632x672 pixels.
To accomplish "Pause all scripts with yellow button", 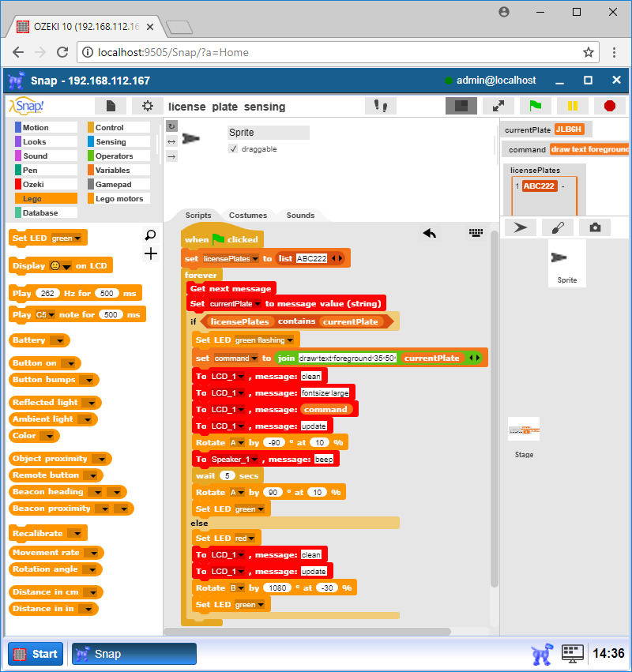I will (573, 106).
